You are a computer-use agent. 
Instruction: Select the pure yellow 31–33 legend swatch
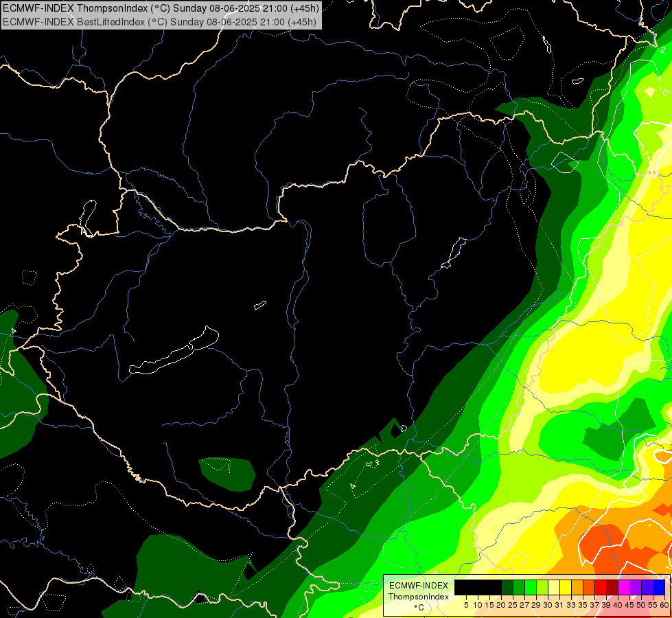pos(566,587)
